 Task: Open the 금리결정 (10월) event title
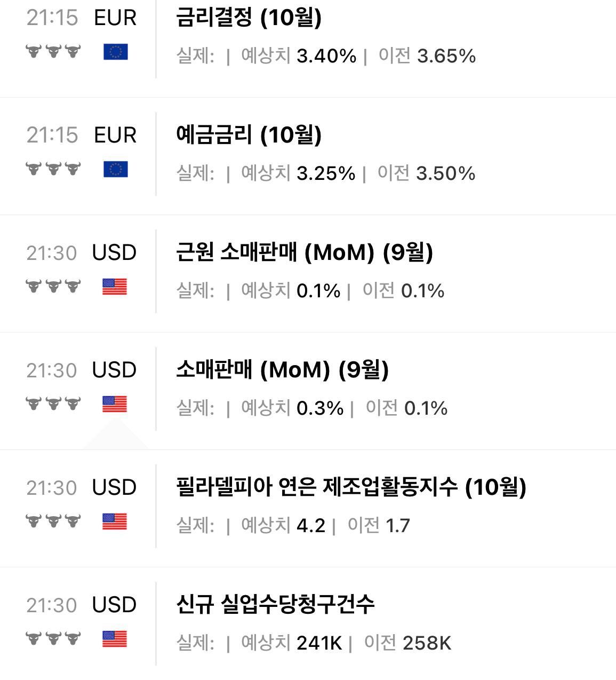249,18
